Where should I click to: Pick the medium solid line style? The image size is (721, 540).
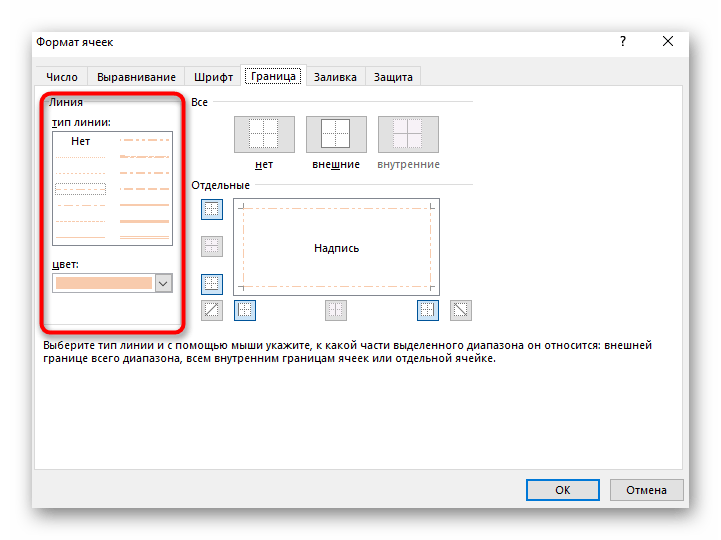144,205
